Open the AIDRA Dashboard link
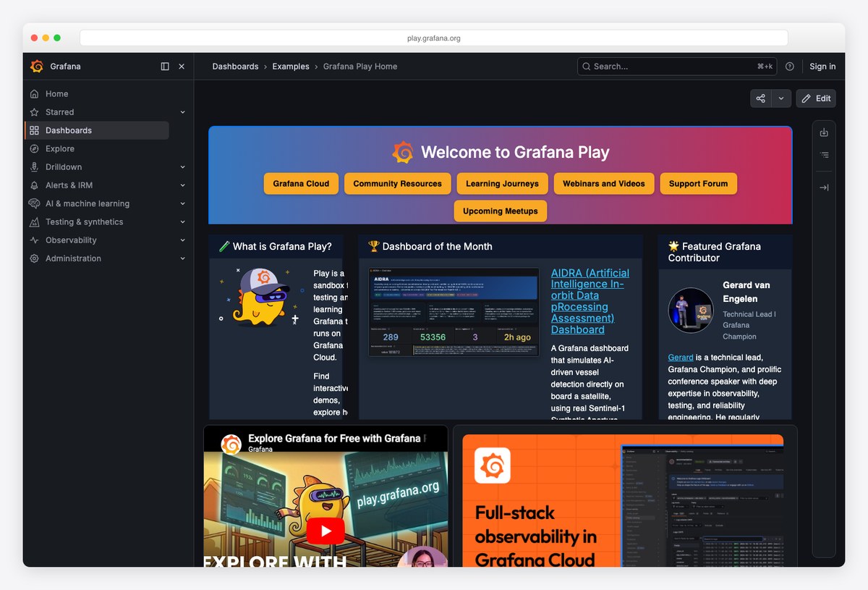The width and height of the screenshot is (868, 590). pyautogui.click(x=590, y=301)
